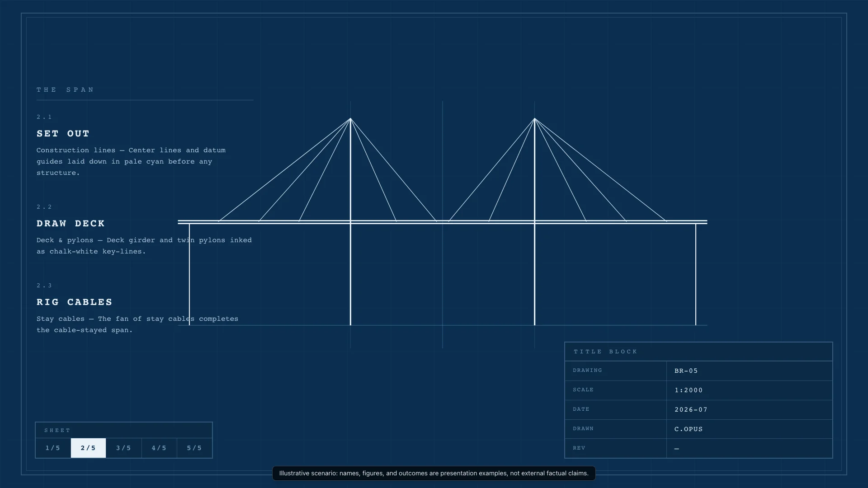Click the DRAWING row label
868x488 pixels.
coord(587,371)
